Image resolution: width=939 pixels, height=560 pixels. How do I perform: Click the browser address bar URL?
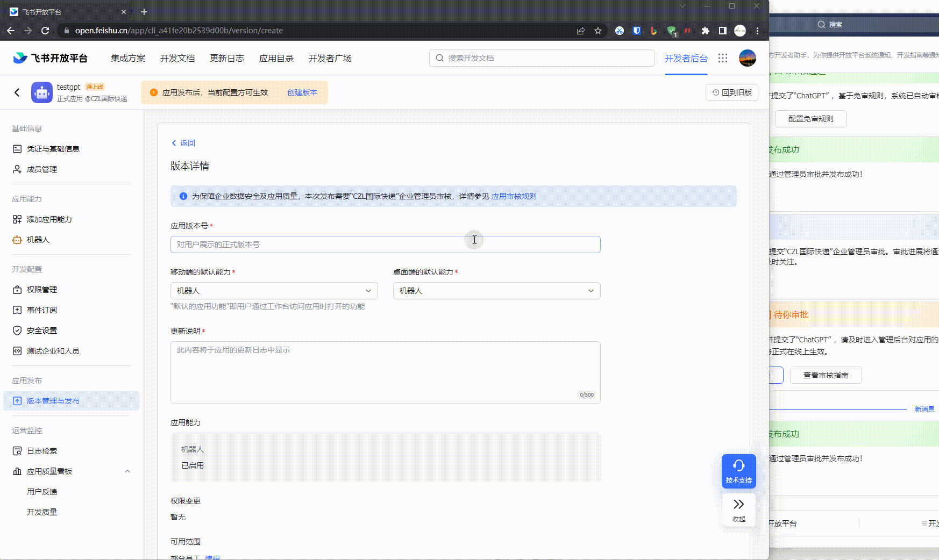point(179,31)
